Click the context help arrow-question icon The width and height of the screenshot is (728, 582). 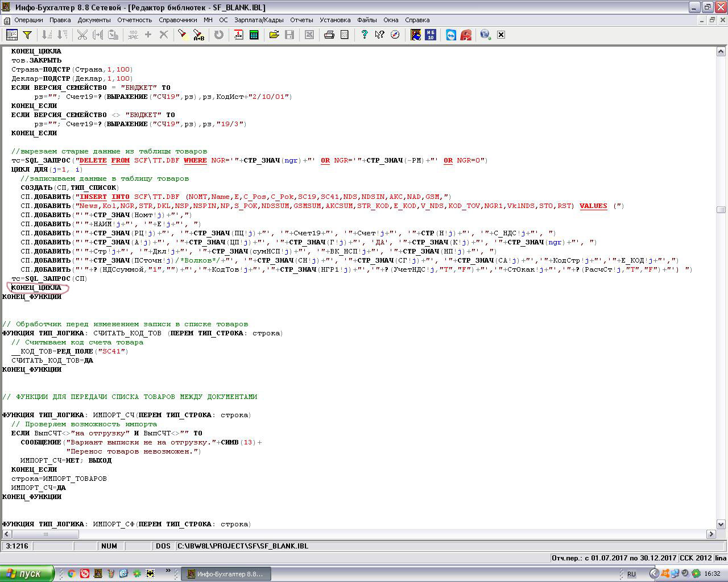pyautogui.click(x=379, y=35)
